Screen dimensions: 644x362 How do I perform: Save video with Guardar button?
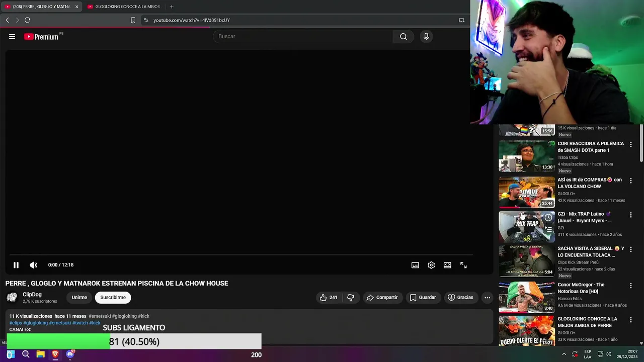point(423,298)
